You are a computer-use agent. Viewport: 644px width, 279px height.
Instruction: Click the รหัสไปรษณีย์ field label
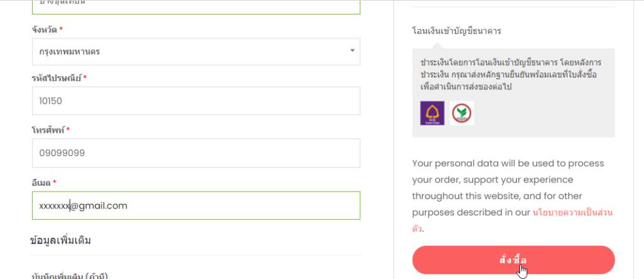point(56,77)
